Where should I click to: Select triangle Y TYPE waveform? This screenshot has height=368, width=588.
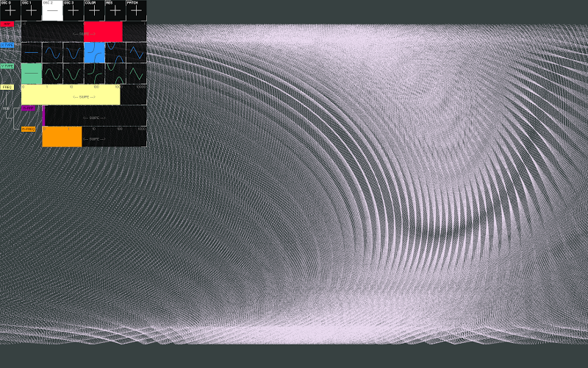[x=137, y=74]
